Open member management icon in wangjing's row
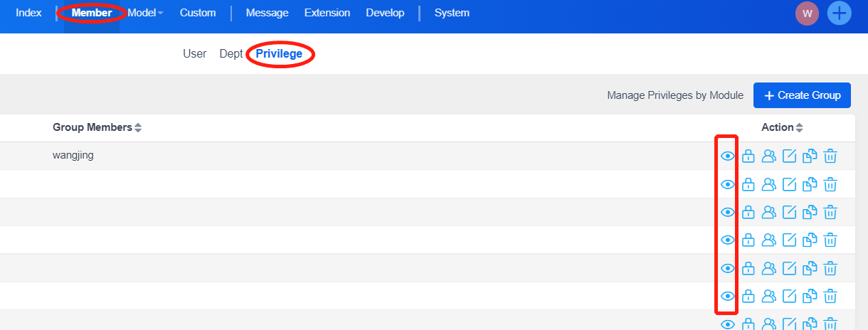 768,156
